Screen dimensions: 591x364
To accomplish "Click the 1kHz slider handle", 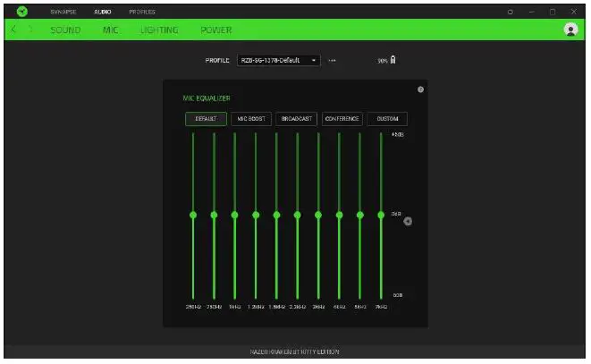I will pos(235,215).
